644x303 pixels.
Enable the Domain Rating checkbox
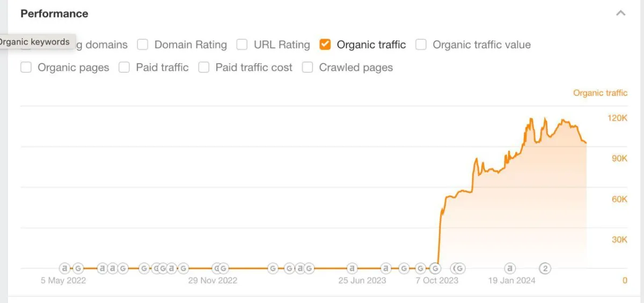(x=142, y=45)
